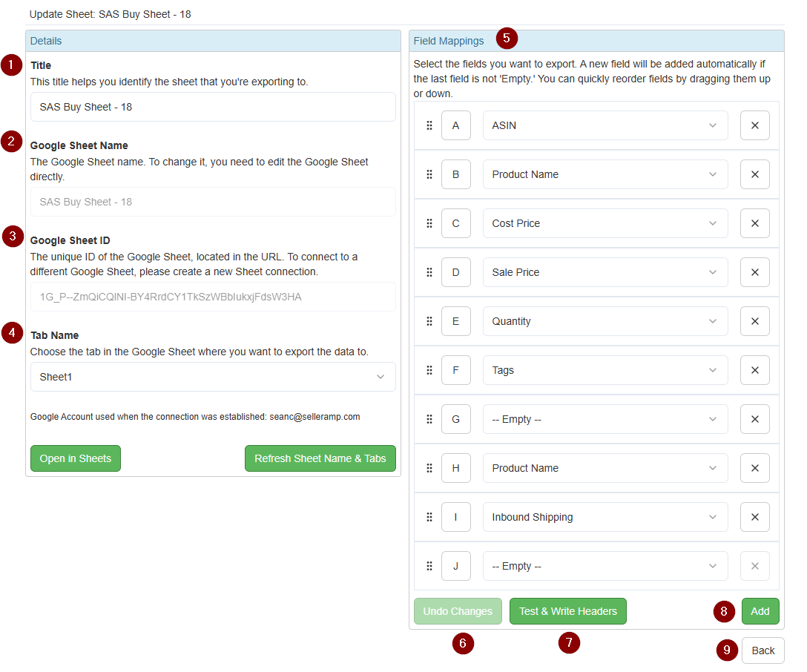Click the Undo Changes button
This screenshot has width=807, height=672.
click(458, 611)
